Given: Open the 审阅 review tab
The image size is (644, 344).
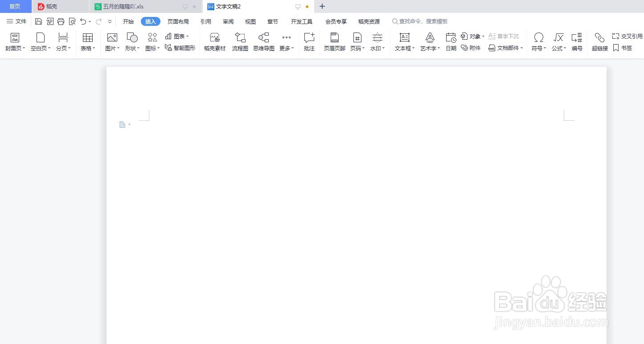Looking at the screenshot, I should click(x=228, y=21).
